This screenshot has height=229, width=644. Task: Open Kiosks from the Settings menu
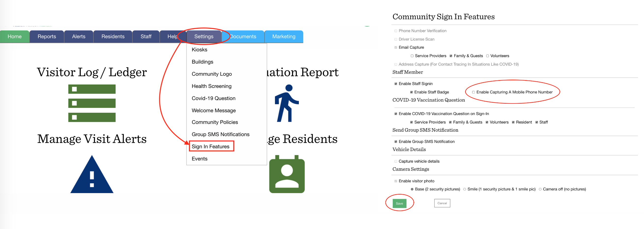click(x=199, y=49)
